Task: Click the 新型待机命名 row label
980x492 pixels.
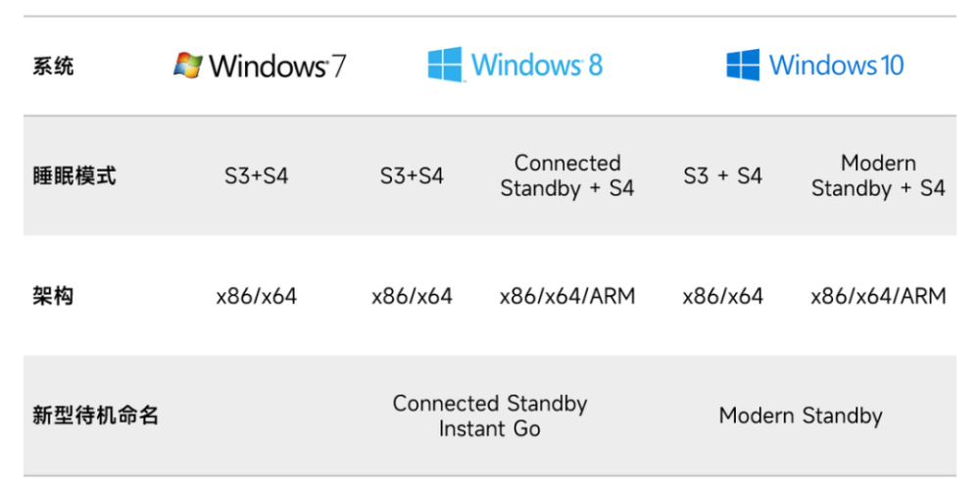Action: click(95, 416)
